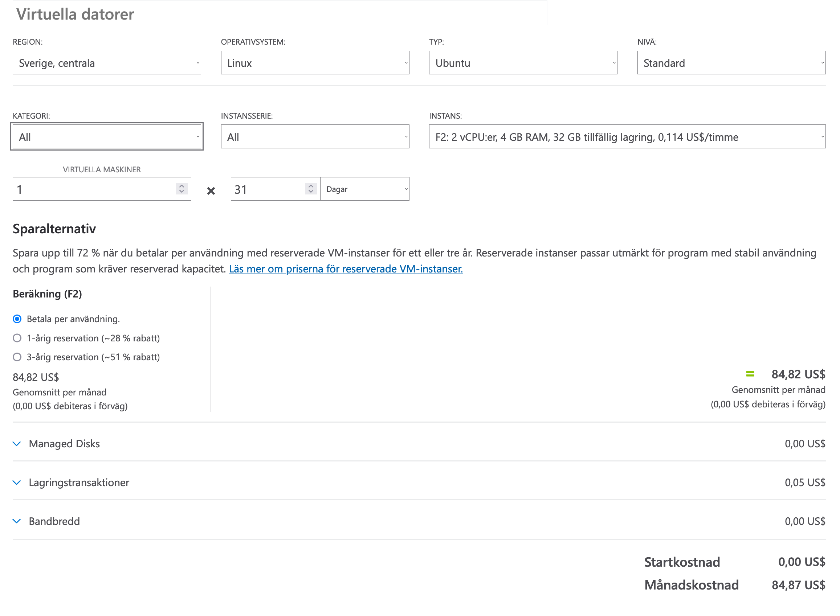
Task: Open the Region dropdown showing Sverige, centrala
Action: [x=106, y=63]
